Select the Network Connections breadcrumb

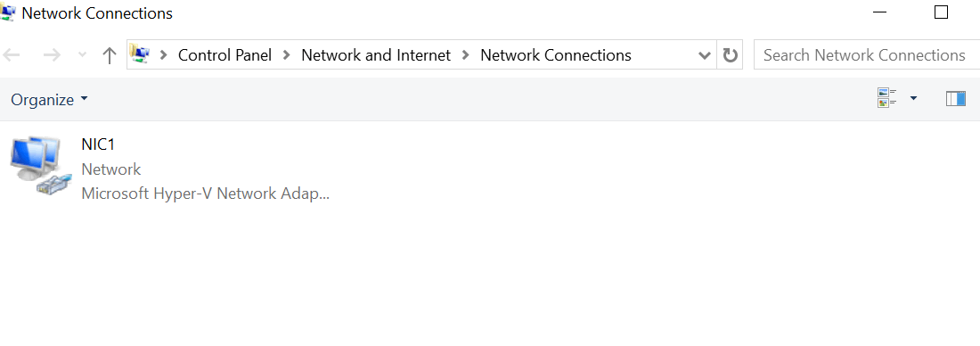[x=556, y=55]
